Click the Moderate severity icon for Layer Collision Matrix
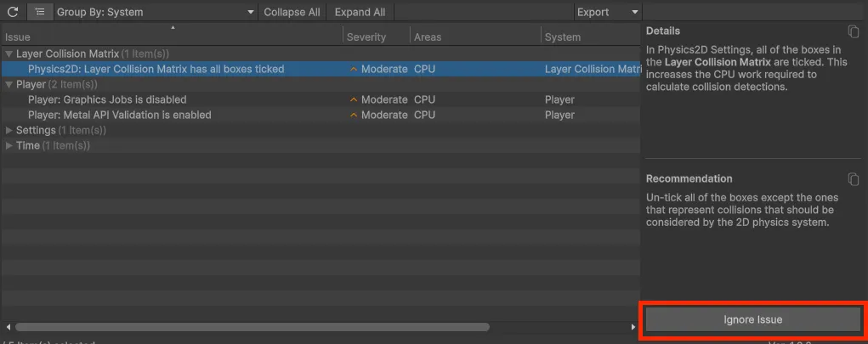This screenshot has width=868, height=344. [354, 70]
